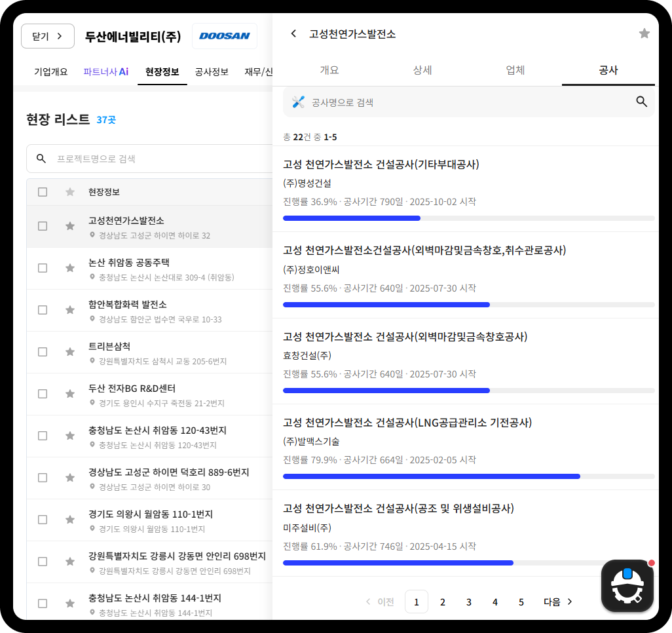Go to pagination page 3

pos(469,602)
